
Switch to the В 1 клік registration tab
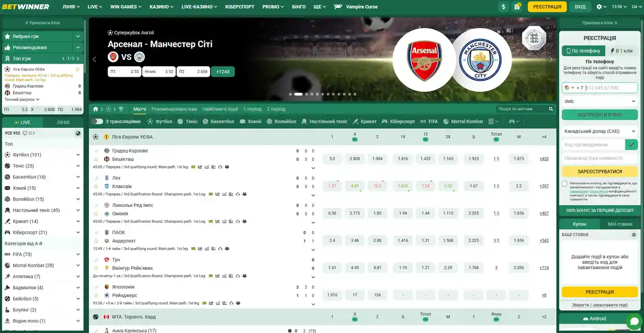click(x=622, y=51)
